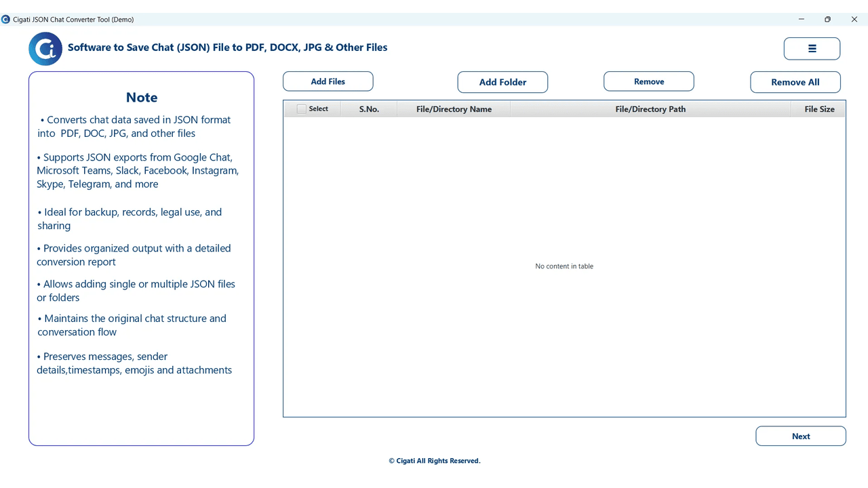Click the note about preserving messages
The height and width of the screenshot is (488, 868).
click(134, 363)
